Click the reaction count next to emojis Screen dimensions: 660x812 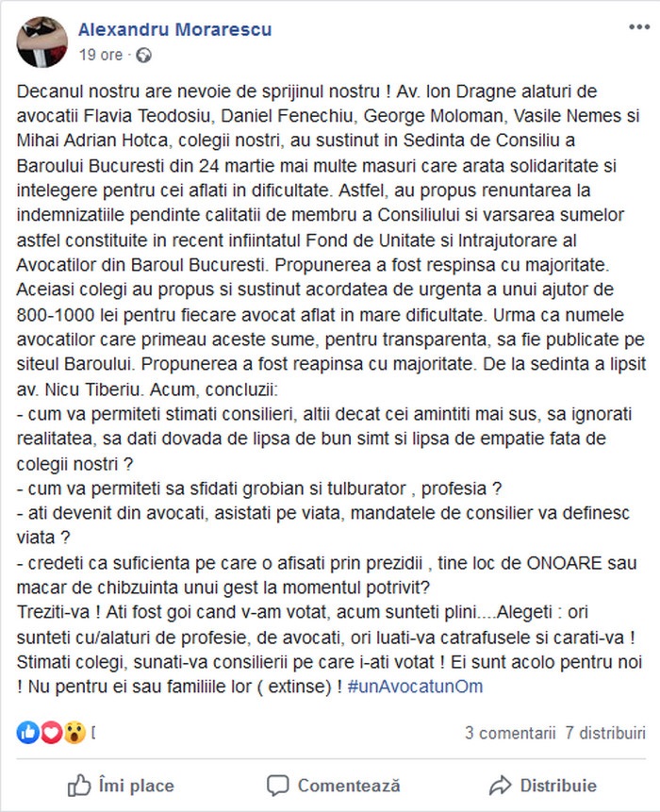(x=93, y=733)
